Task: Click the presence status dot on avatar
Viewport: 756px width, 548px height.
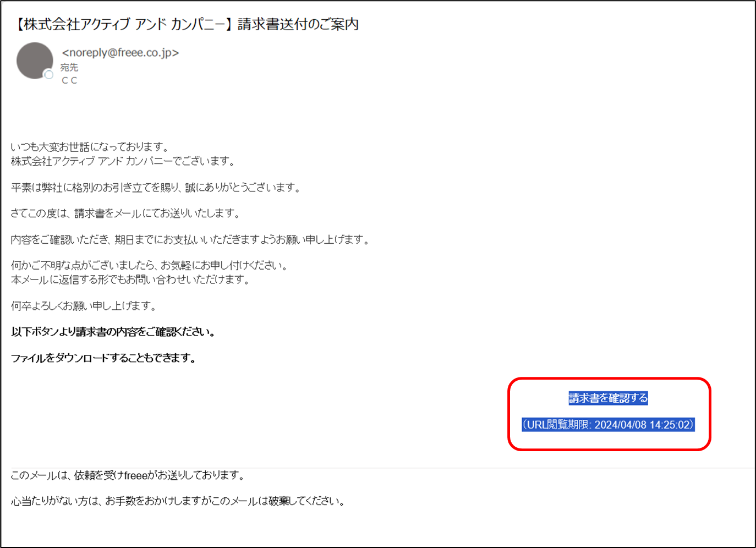Action: [x=49, y=75]
